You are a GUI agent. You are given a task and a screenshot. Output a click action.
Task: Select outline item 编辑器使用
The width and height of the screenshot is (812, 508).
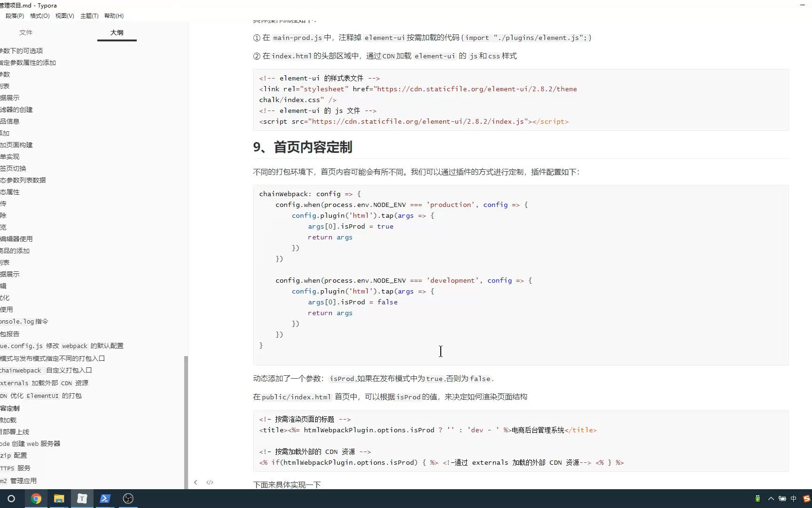click(x=16, y=239)
